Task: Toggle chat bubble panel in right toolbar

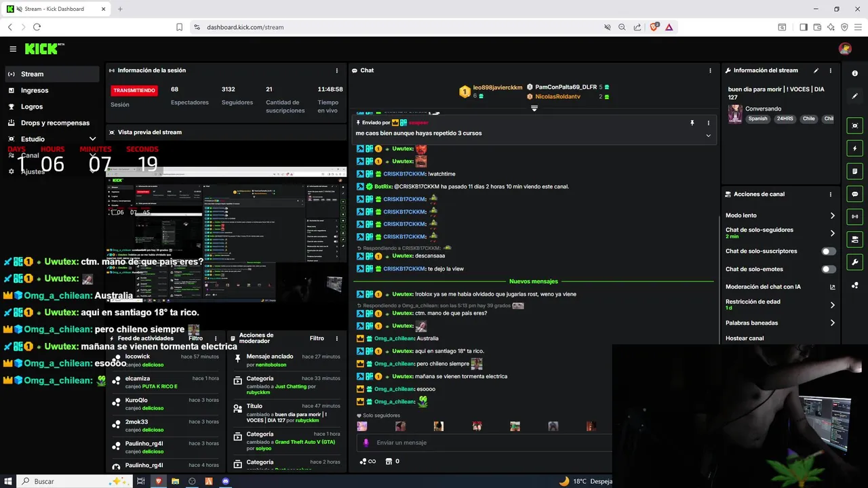Action: pyautogui.click(x=855, y=194)
